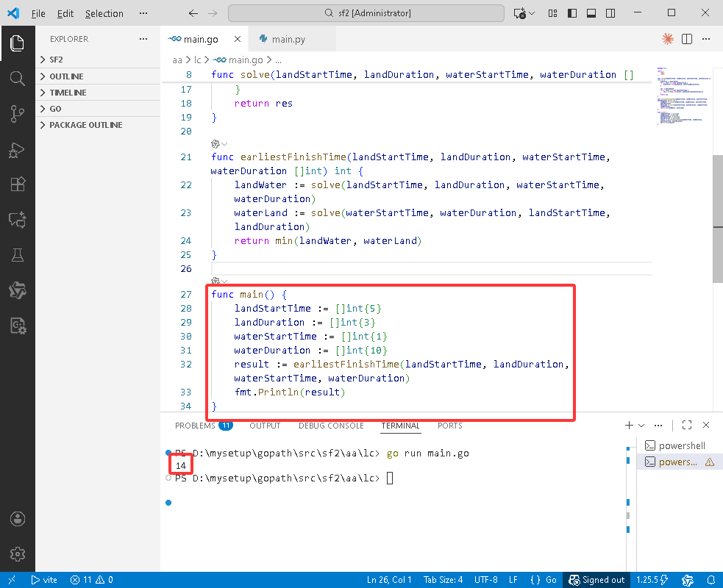Open the Accounts menu icon

click(x=17, y=519)
